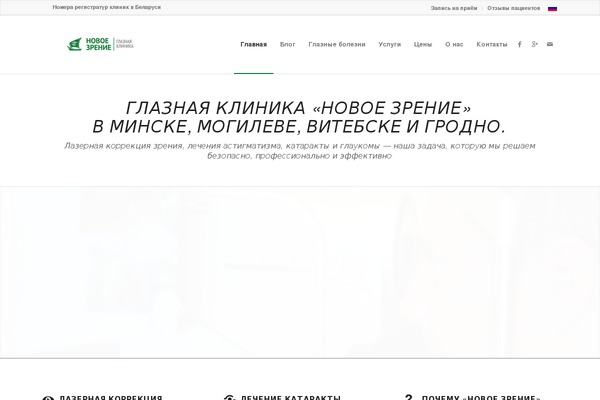
Task: Click heading Глазная клиника «Новое зрение»
Action: 299,117
